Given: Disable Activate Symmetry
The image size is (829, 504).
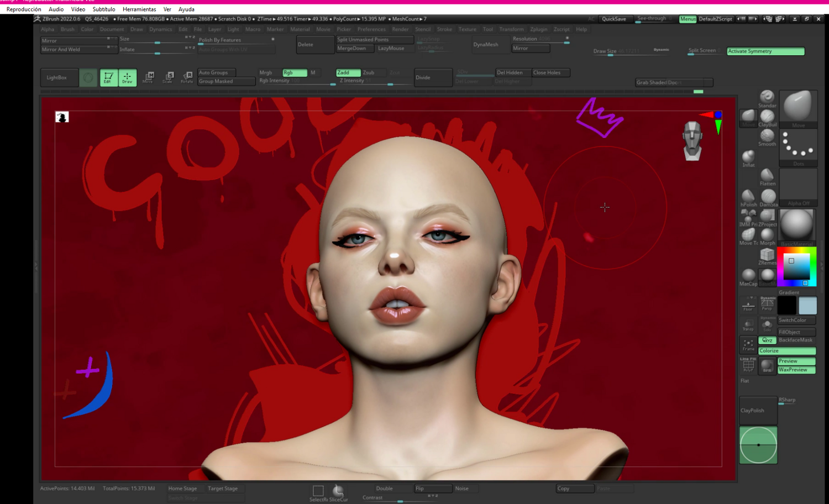Looking at the screenshot, I should coord(765,51).
